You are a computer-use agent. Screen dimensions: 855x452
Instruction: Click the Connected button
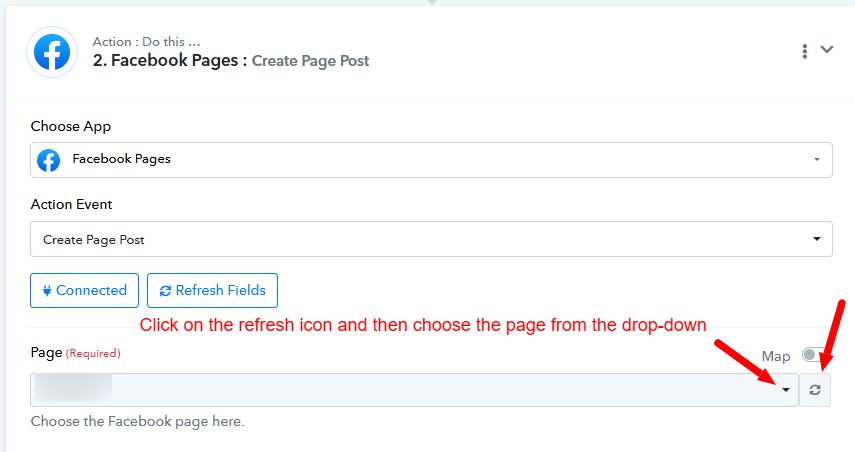(85, 291)
